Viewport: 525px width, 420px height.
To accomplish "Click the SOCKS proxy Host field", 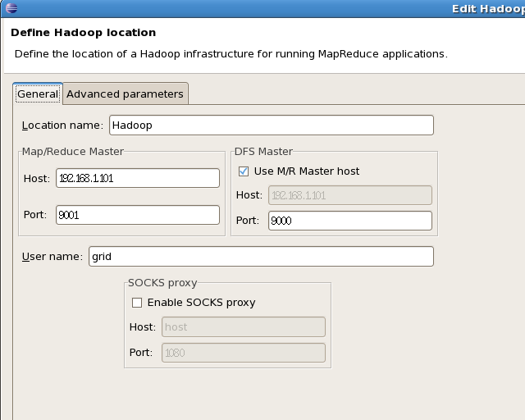I will point(244,326).
